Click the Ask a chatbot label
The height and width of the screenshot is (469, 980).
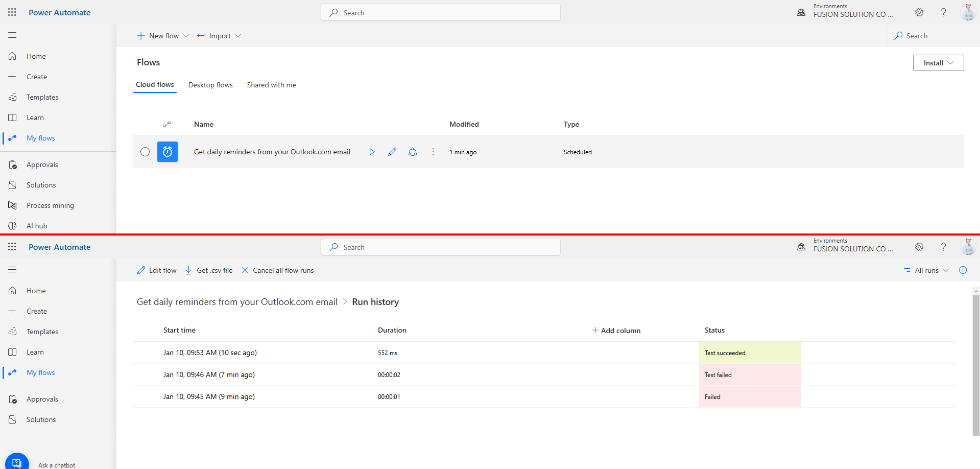click(x=57, y=465)
